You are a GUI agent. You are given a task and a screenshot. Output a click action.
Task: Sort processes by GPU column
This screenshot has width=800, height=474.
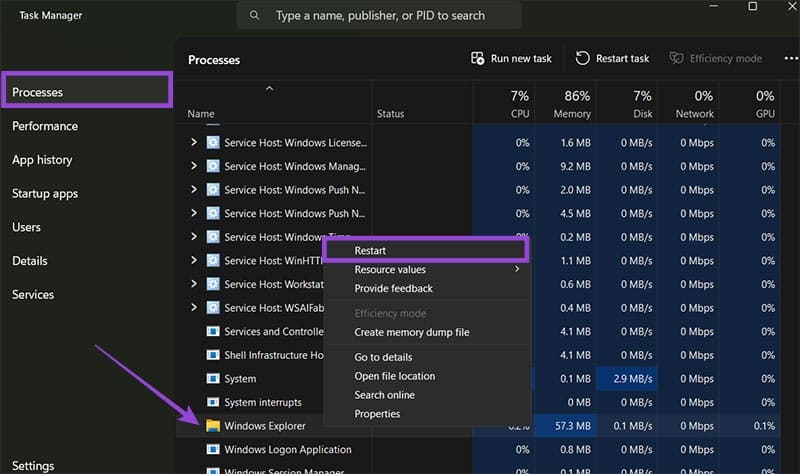pos(749,104)
